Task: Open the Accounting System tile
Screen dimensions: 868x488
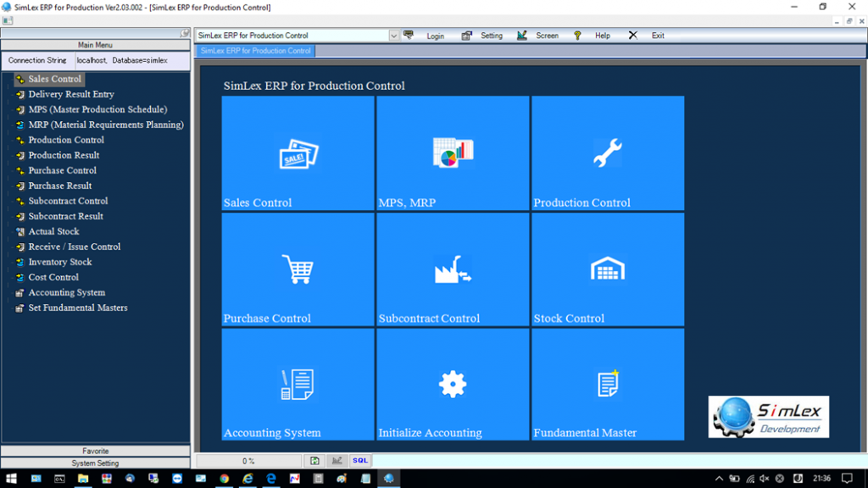Action: (x=296, y=384)
